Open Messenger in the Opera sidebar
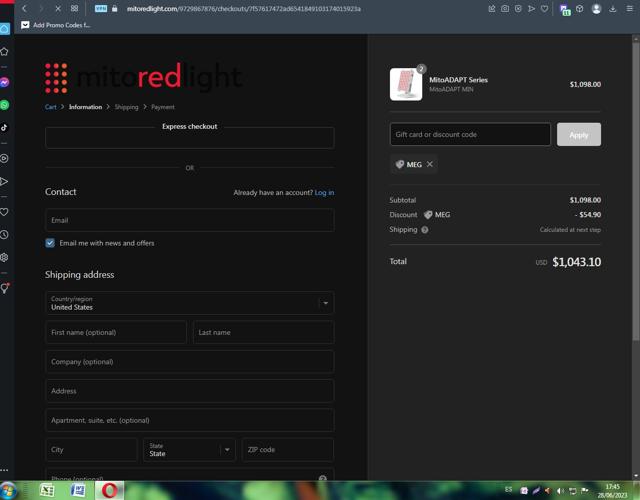Image resolution: width=640 pixels, height=500 pixels. pos(4,82)
